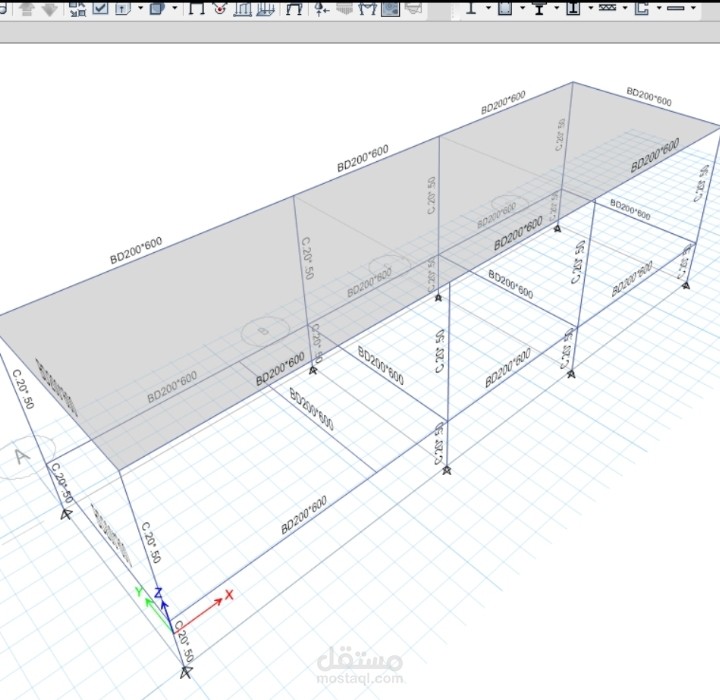Expand the flat plate section dropdown
The width and height of the screenshot is (720, 700).
693,8
